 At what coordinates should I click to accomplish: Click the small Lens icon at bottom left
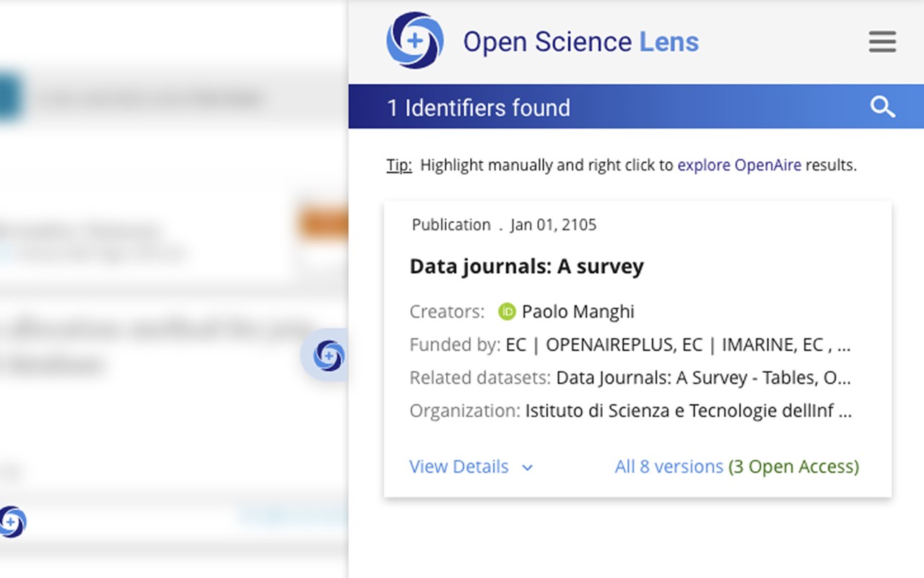(x=12, y=522)
